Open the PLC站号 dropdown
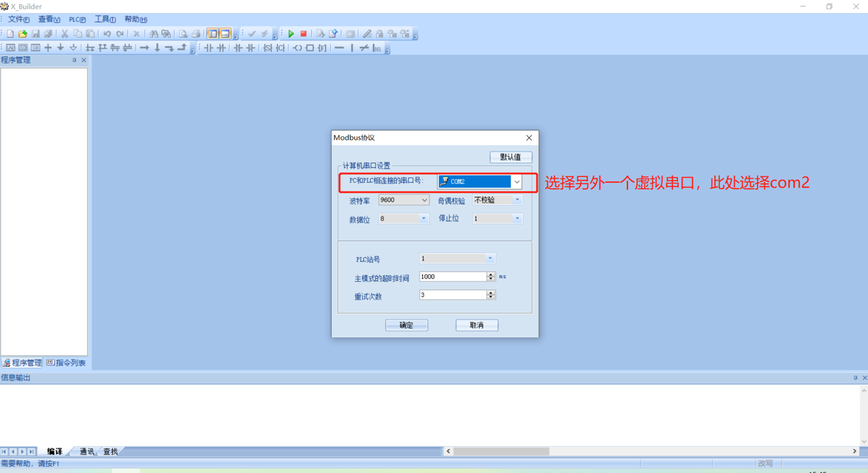Viewport: 868px width, 473px height. click(x=490, y=258)
